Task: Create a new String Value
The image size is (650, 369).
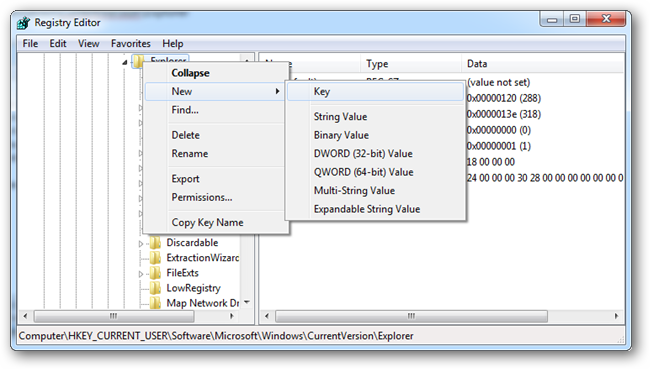Action: pyautogui.click(x=375, y=117)
